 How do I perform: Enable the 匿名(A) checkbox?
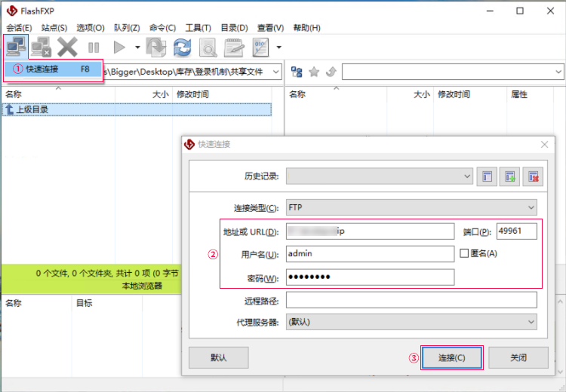[x=464, y=253]
